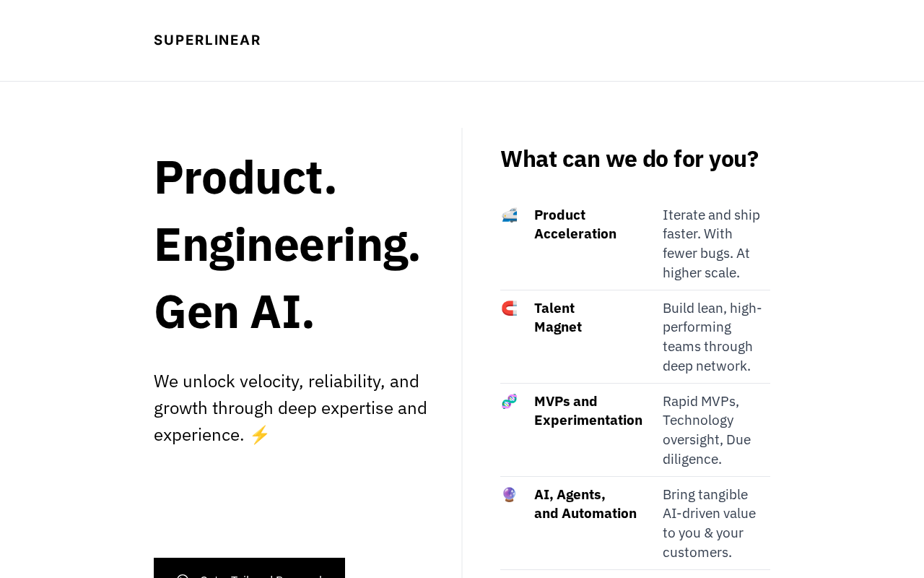Click the "Build lean, high-performing teams" description
Viewport: 924px width, 578px height.
tap(712, 337)
